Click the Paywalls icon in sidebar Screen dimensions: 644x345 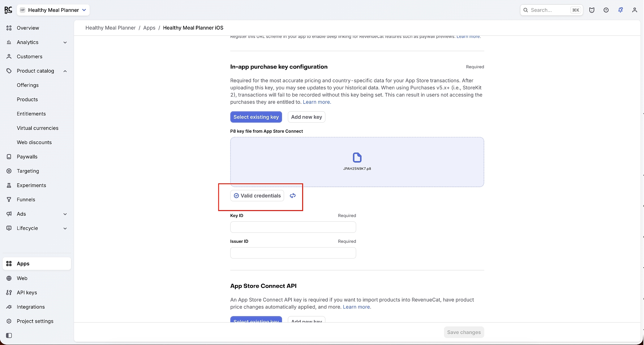tap(9, 157)
